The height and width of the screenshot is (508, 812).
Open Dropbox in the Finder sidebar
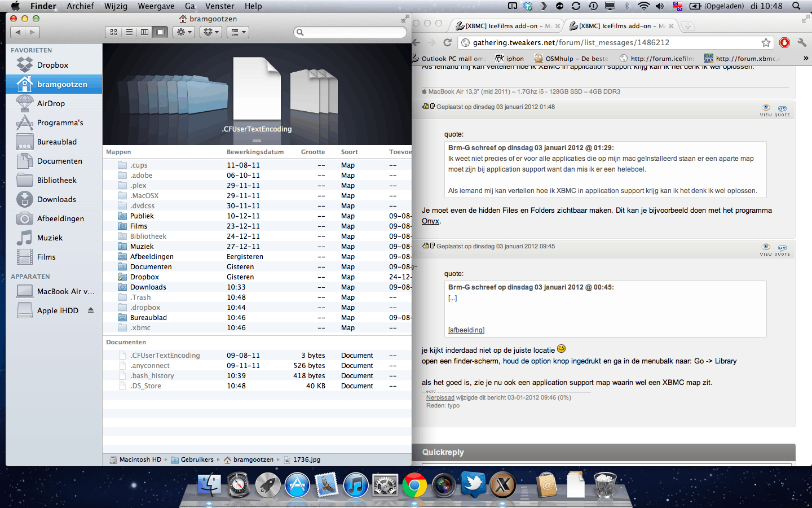point(54,65)
